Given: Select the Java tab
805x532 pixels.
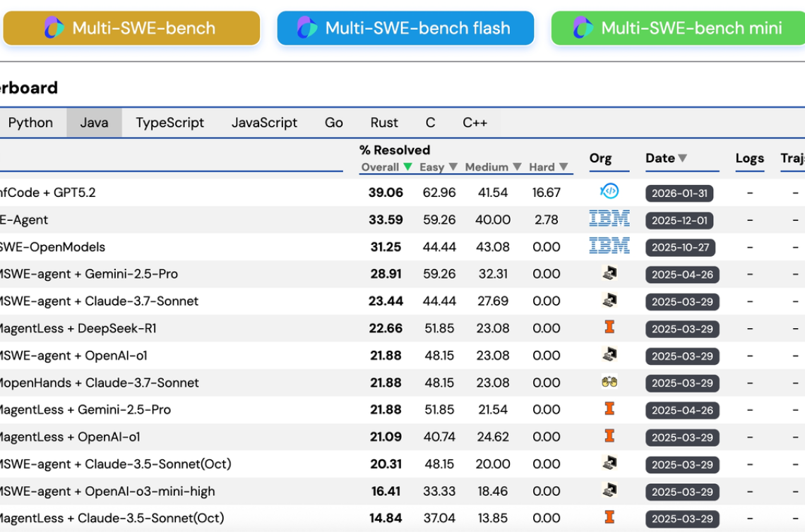Looking at the screenshot, I should [x=94, y=123].
